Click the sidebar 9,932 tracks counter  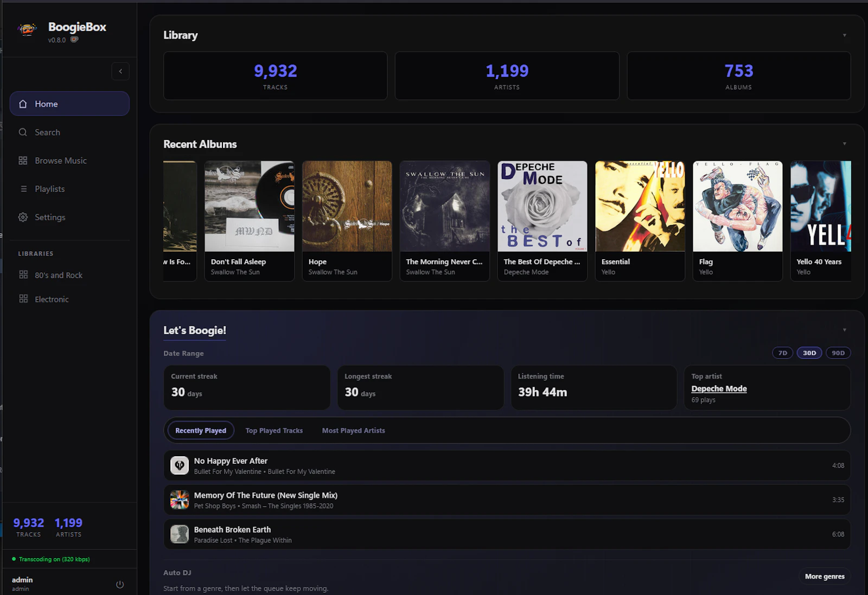click(29, 527)
